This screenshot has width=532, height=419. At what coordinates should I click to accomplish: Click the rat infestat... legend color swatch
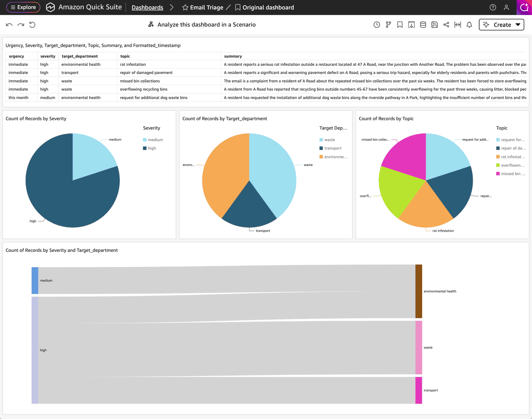tap(498, 157)
